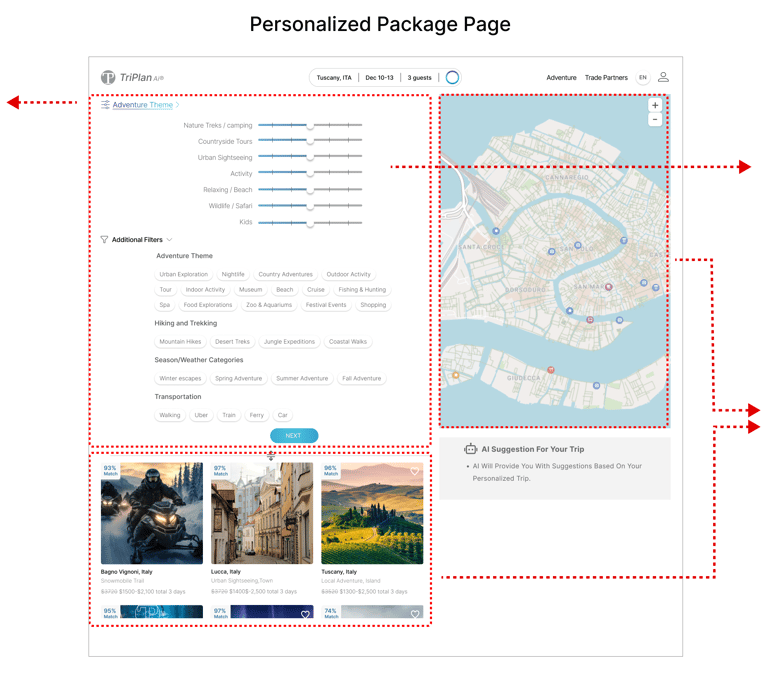Image resolution: width=768 pixels, height=681 pixels.
Task: Open the Trade Partners menu item
Action: [x=606, y=77]
